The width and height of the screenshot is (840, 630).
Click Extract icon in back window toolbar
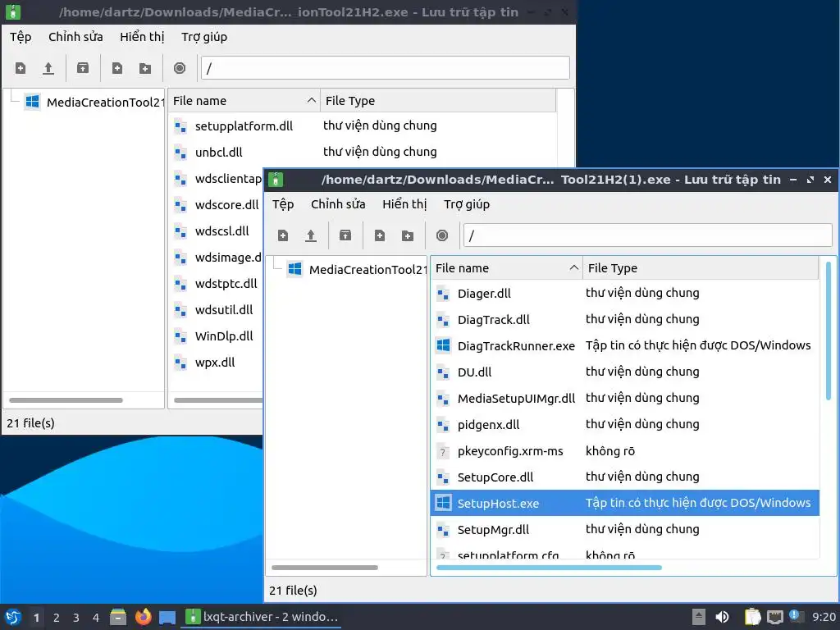(83, 68)
